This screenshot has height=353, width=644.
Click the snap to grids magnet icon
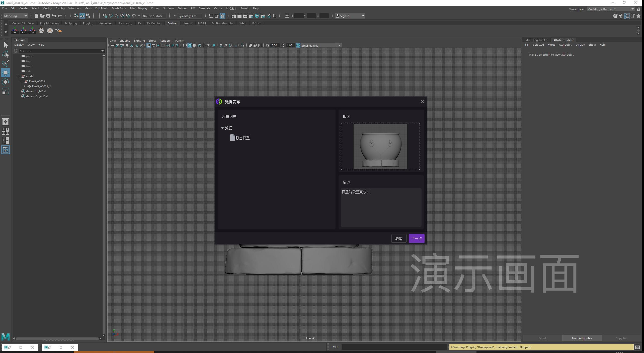click(105, 16)
